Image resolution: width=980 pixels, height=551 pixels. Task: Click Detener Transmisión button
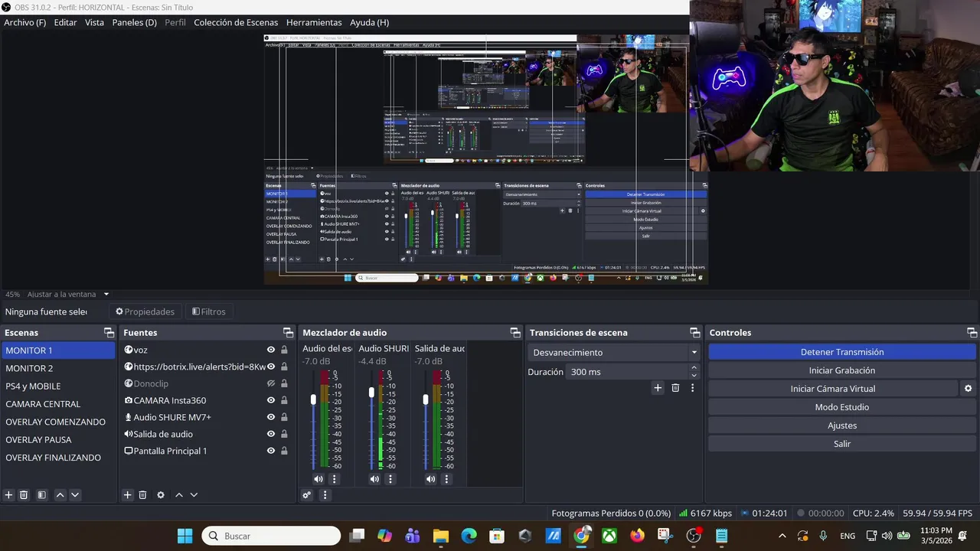842,352
